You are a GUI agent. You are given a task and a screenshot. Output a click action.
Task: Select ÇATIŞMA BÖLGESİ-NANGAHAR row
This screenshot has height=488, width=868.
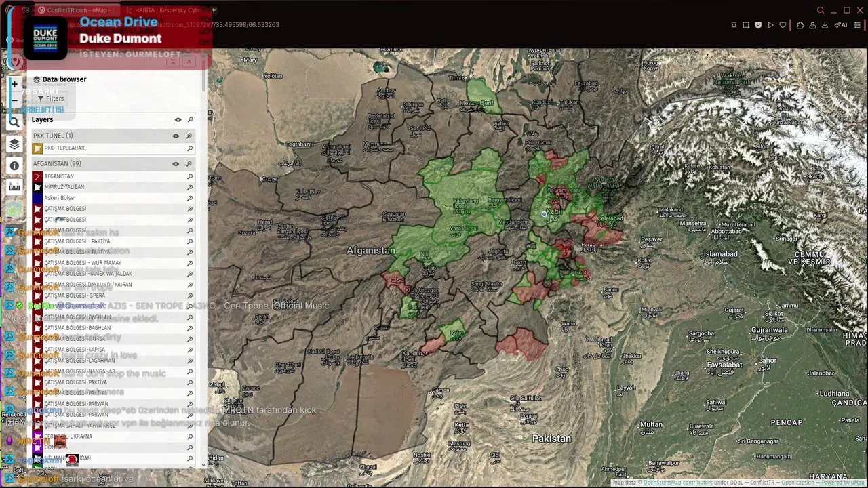[113, 371]
